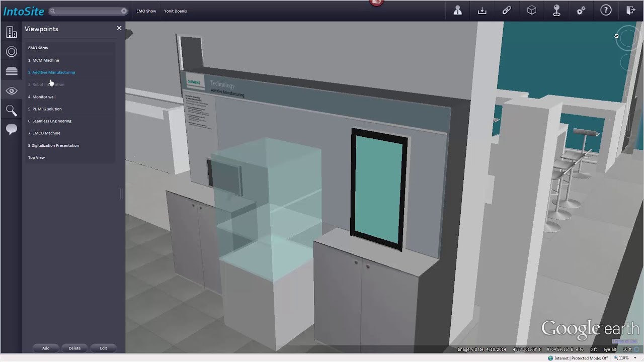Click the red record icon at top
This screenshot has width=644, height=362.
point(377,3)
